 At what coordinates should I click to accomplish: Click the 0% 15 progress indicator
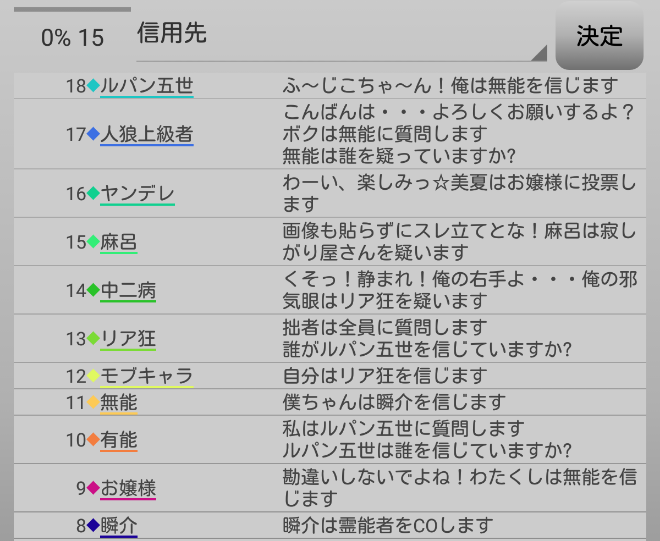click(x=72, y=38)
